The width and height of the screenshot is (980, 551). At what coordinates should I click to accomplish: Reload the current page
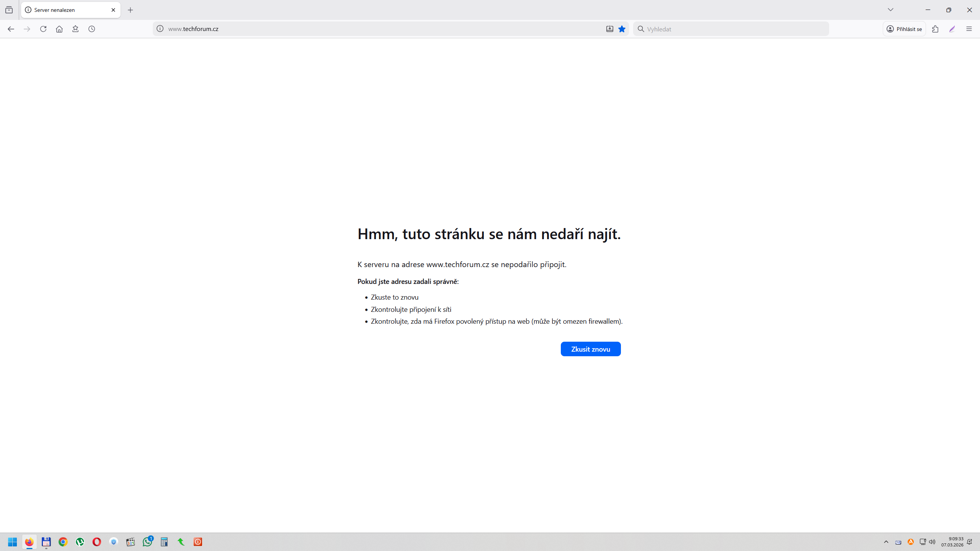43,29
